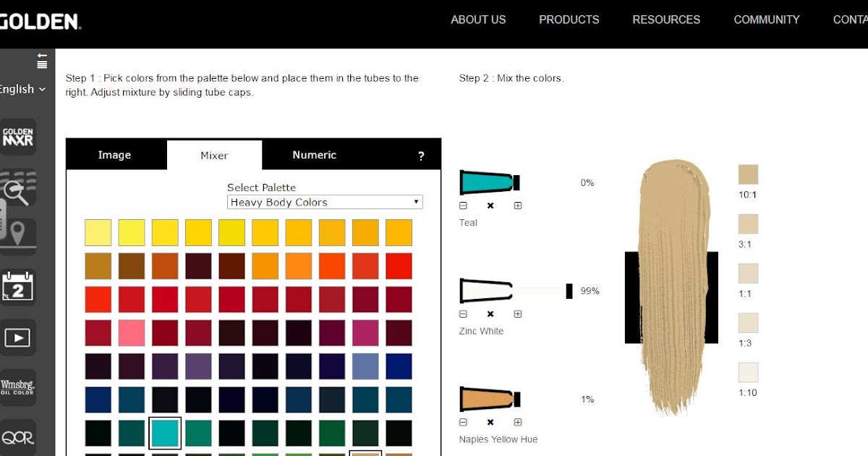Open the Heavy Body Colors palette dropdown
868x456 pixels.
click(x=325, y=202)
